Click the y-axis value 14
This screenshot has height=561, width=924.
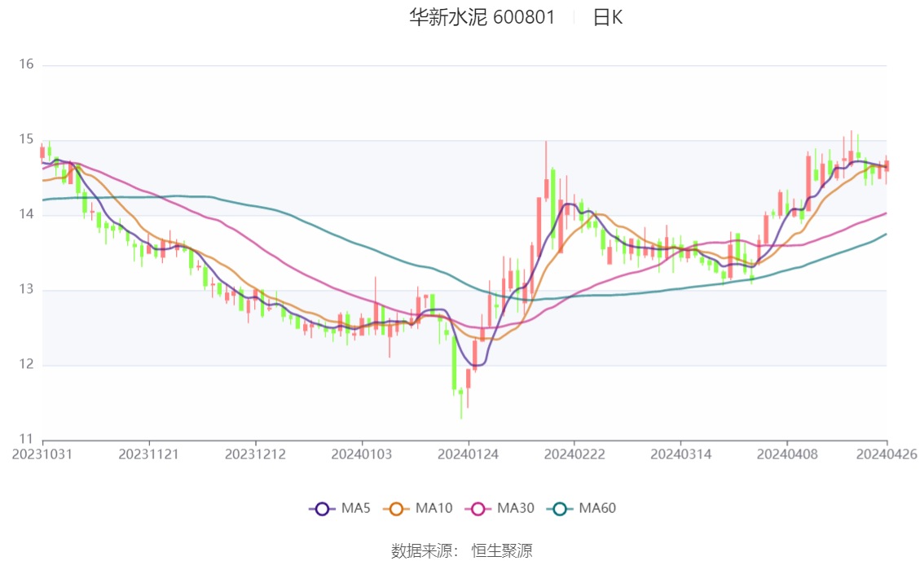[27, 214]
